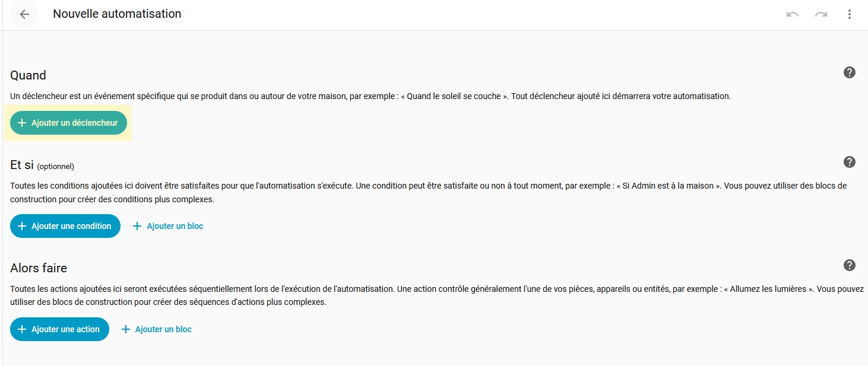The width and height of the screenshot is (868, 366).
Task: Click the back arrow icon
Action: pyautogui.click(x=24, y=14)
